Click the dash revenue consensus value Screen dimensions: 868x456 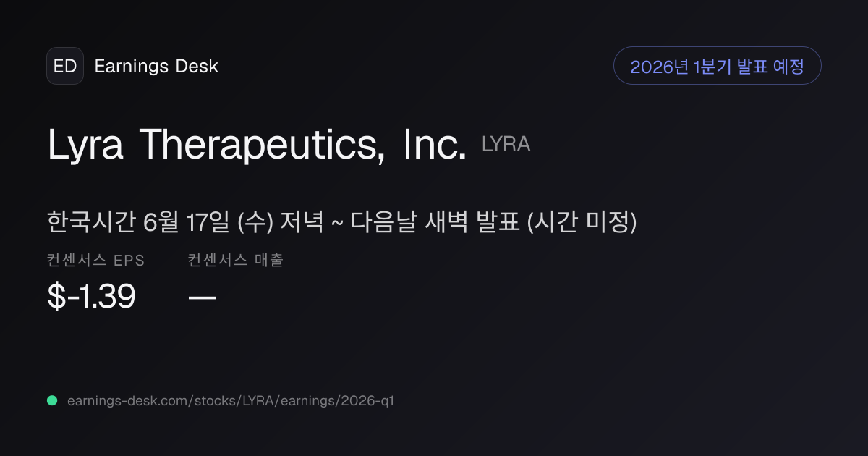point(202,297)
